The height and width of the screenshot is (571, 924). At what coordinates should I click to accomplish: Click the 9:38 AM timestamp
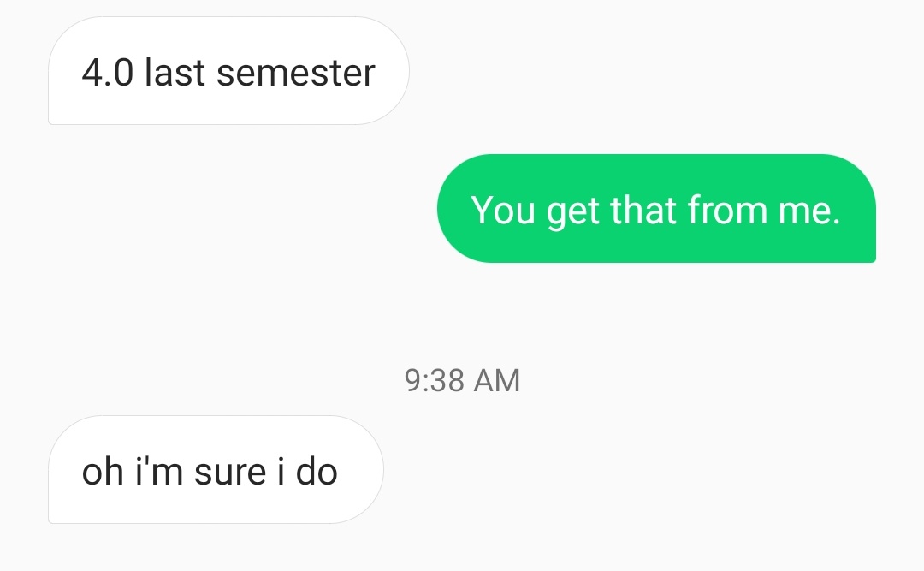(x=461, y=381)
